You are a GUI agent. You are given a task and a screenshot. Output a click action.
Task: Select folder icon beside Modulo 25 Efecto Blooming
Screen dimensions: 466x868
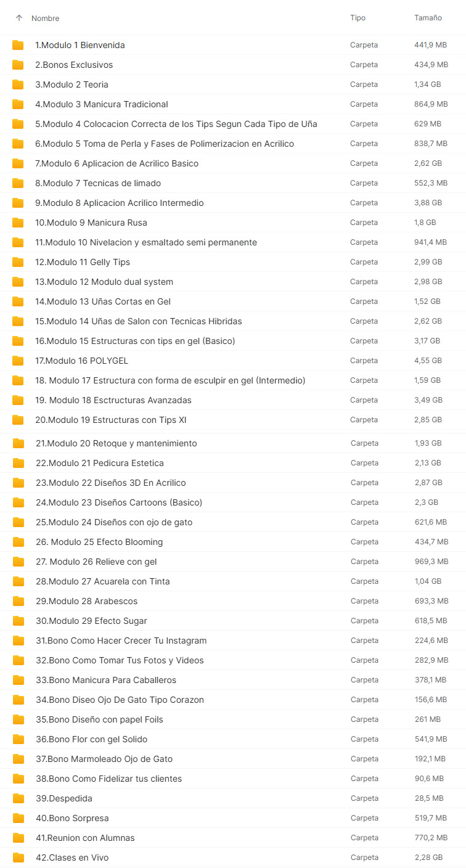point(18,542)
